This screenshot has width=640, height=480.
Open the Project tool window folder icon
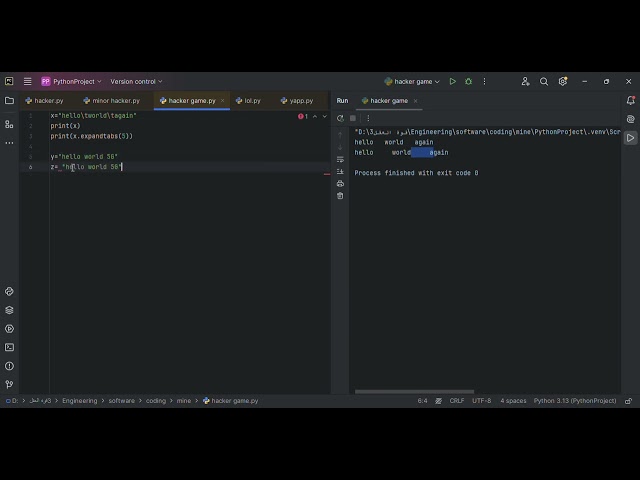(9, 100)
